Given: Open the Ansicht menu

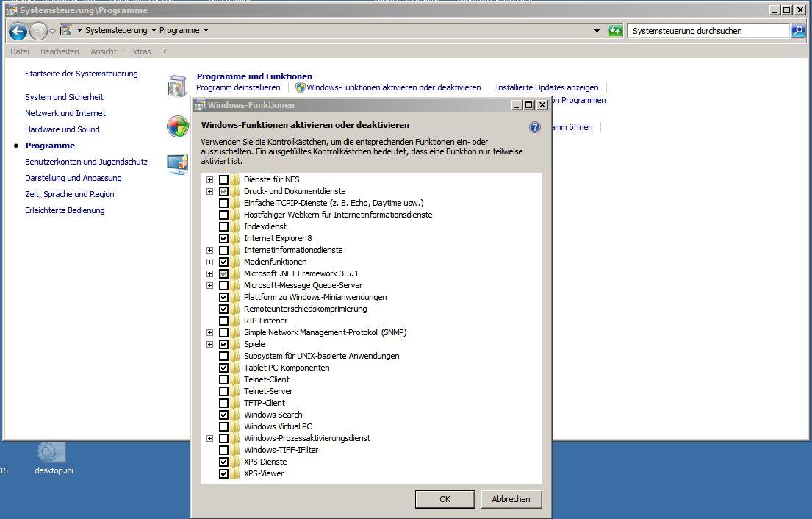Looking at the screenshot, I should tap(104, 51).
